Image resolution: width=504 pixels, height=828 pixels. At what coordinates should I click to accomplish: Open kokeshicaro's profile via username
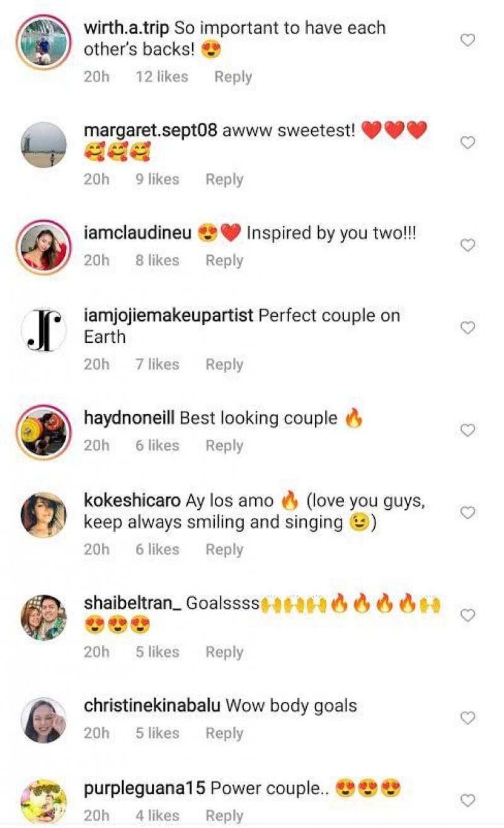(132, 500)
